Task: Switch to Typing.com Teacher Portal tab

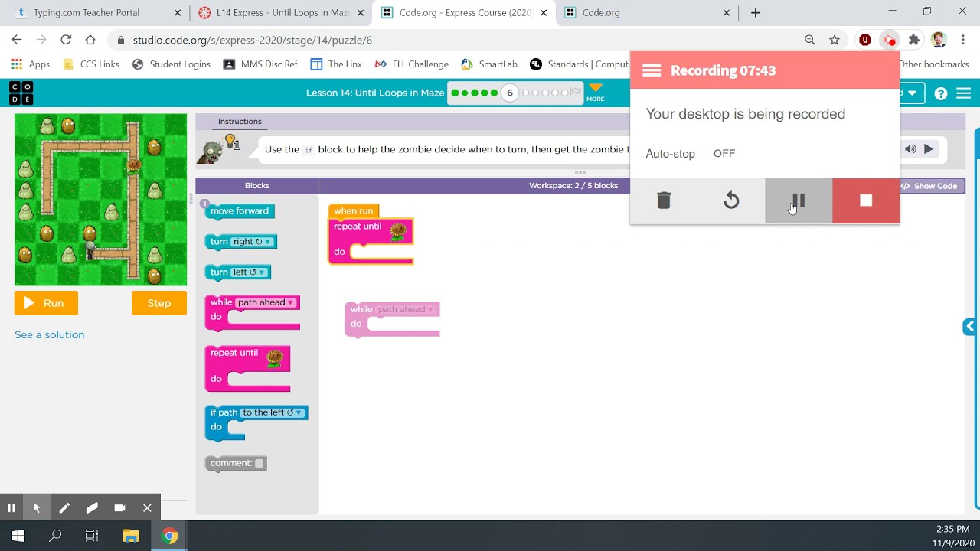Action: (97, 12)
